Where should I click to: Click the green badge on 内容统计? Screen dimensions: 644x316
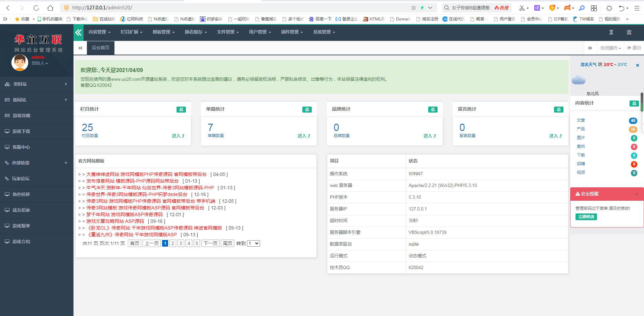coord(634,104)
